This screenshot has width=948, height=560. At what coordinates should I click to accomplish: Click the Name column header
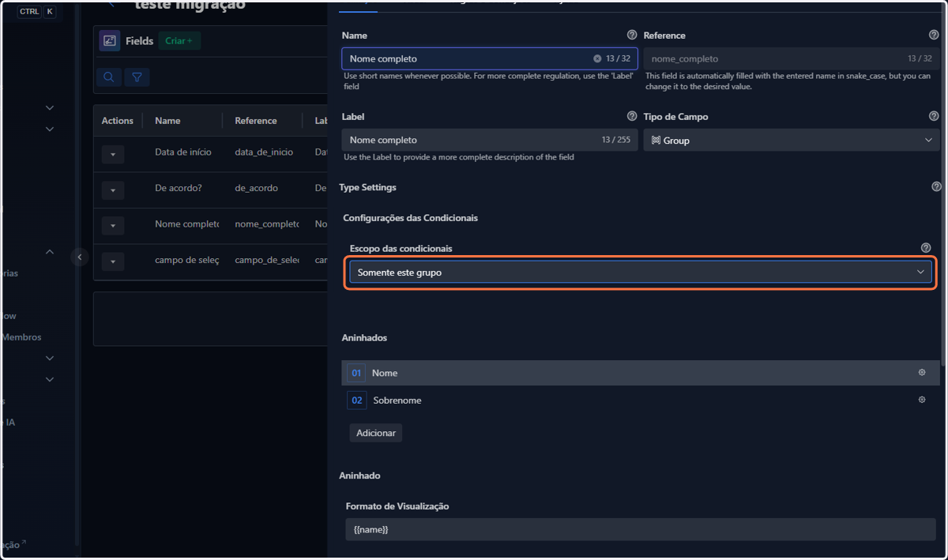point(167,121)
